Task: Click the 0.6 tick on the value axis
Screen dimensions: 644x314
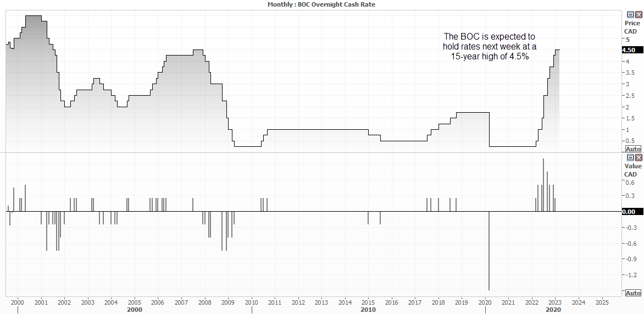Action: click(630, 183)
